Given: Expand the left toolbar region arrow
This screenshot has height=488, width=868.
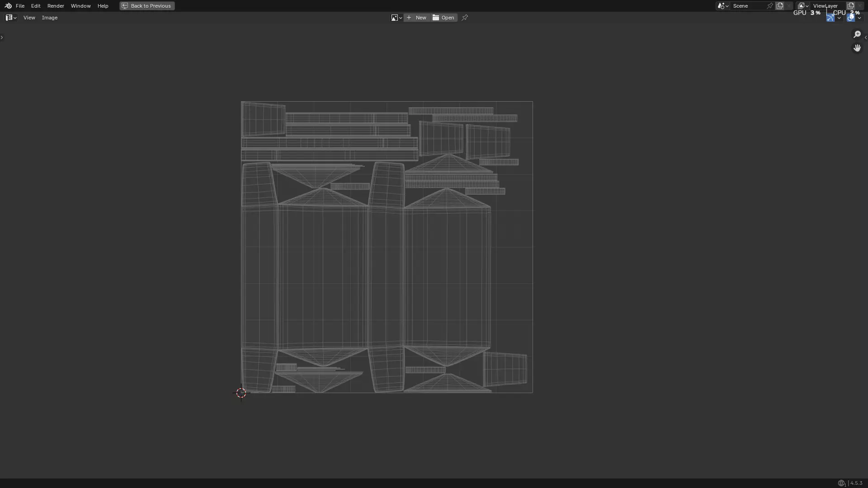Looking at the screenshot, I should [2, 38].
